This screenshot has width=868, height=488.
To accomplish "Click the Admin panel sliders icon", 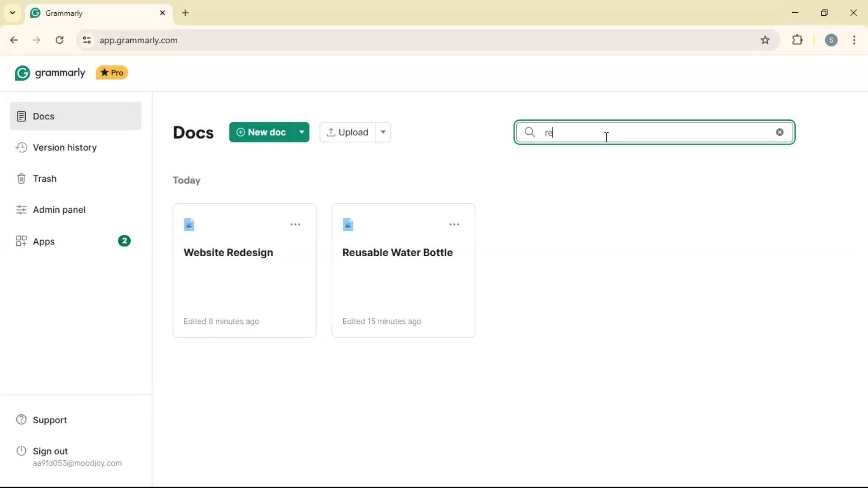I will point(21,210).
